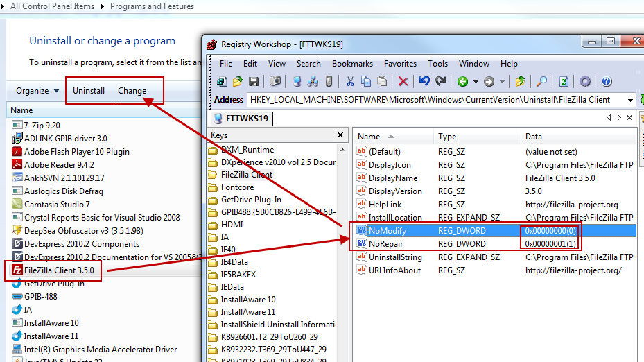644x362 pixels.
Task: Click the Keys tree scrollbar up arrow
Action: click(x=342, y=150)
